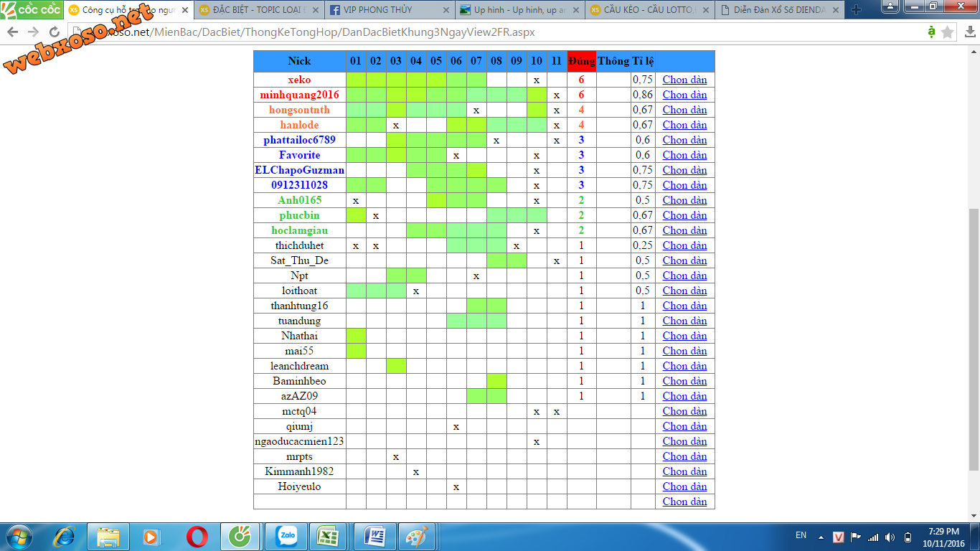Click 'Chon dàn' link for hongsontnth
Viewport: 980px width, 551px height.
coord(684,110)
